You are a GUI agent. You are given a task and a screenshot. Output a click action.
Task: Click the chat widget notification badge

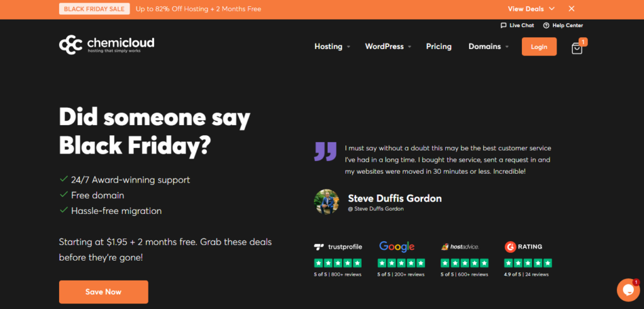coord(636,283)
